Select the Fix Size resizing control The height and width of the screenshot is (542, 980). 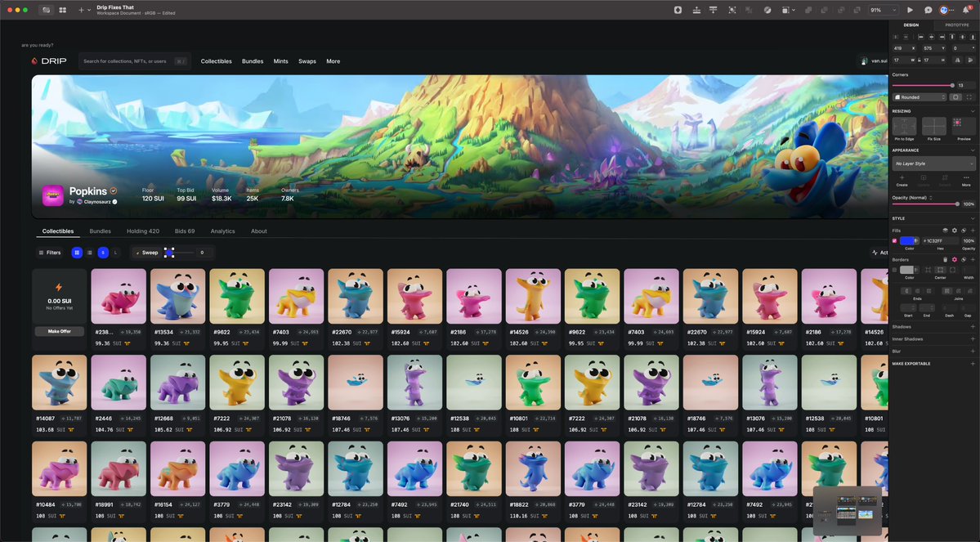click(933, 126)
